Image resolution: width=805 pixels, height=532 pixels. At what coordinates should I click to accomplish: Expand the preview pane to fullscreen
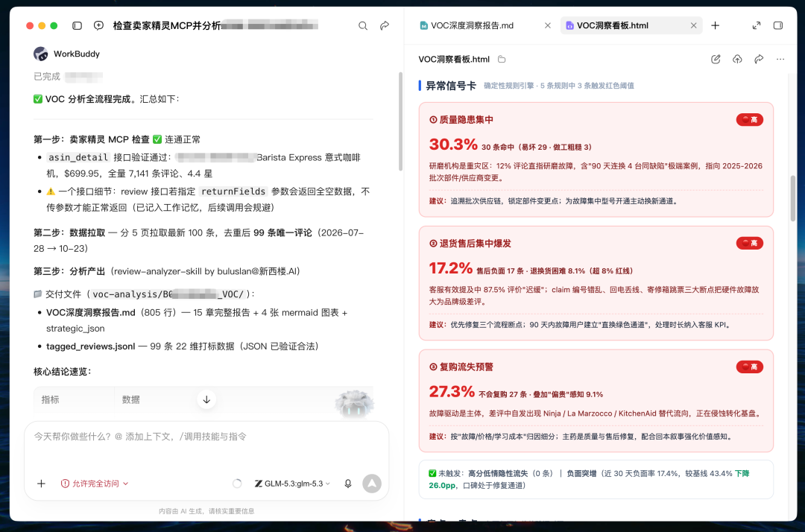click(757, 25)
